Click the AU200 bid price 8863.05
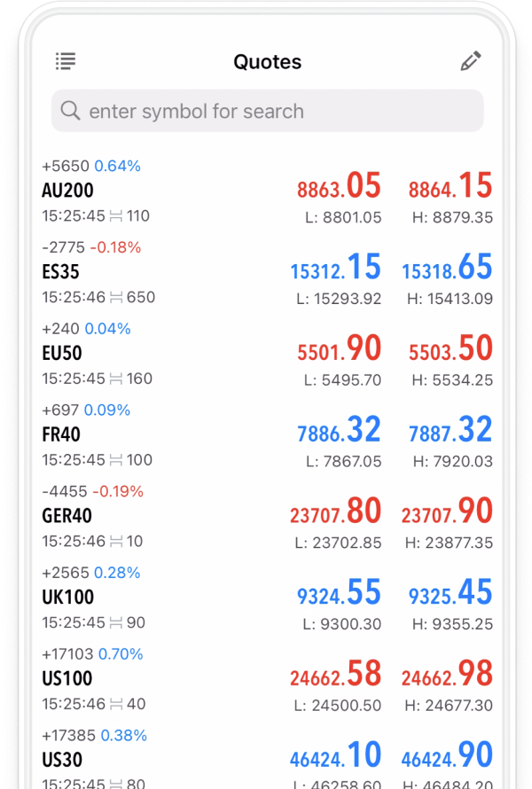This screenshot has width=532, height=789. pos(338,187)
